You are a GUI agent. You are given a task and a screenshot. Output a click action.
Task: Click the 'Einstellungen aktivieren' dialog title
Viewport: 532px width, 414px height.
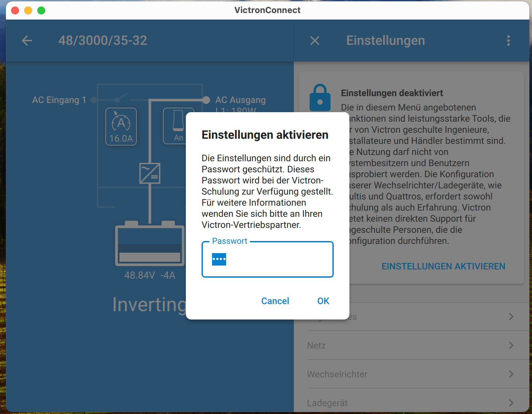pos(265,135)
